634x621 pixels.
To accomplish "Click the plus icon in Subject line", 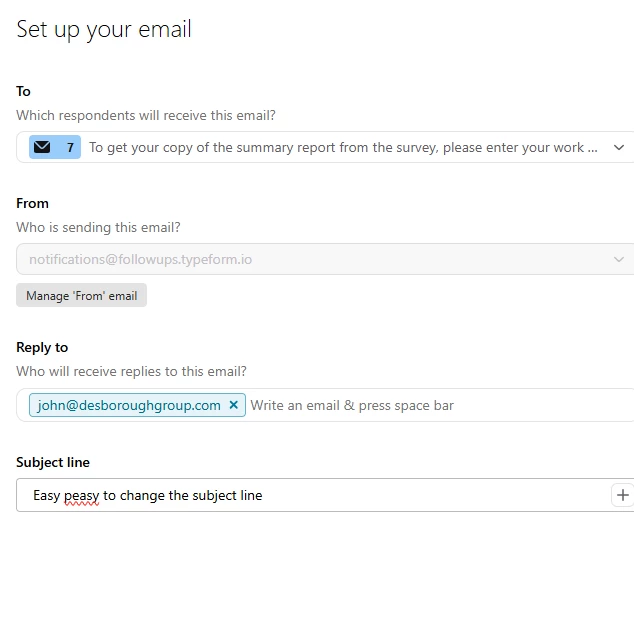I will tap(622, 495).
